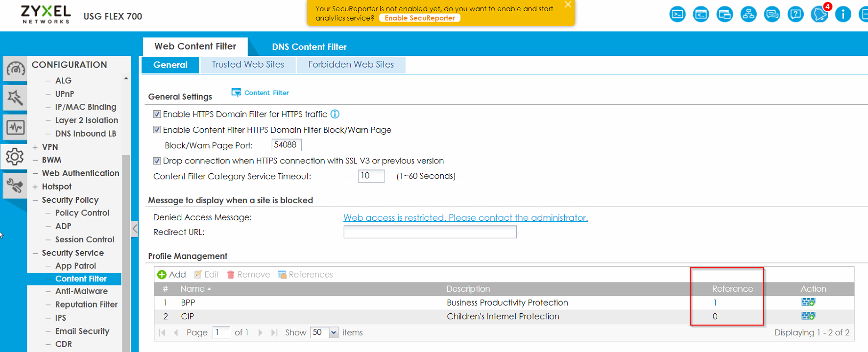The height and width of the screenshot is (352, 868).
Task: Toggle HTTPS Domain Filter Block/Warn Page checkbox
Action: point(157,130)
